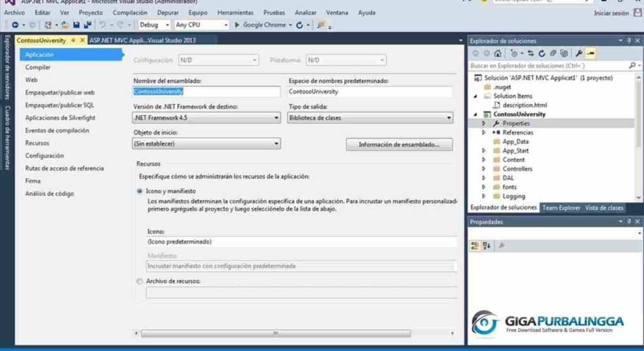The width and height of the screenshot is (644, 351).
Task: Select the Icono y manifiesto radio button
Action: (140, 191)
